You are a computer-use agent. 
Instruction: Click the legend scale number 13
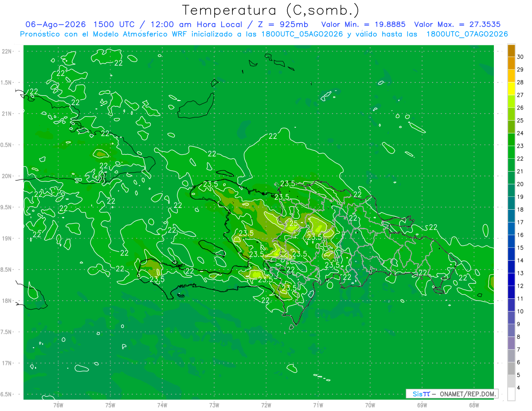pos(520,273)
